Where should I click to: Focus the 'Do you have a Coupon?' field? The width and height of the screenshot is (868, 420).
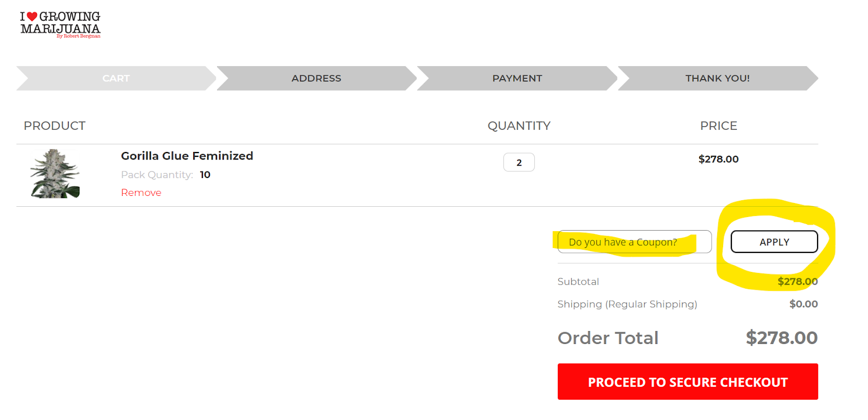pos(635,242)
